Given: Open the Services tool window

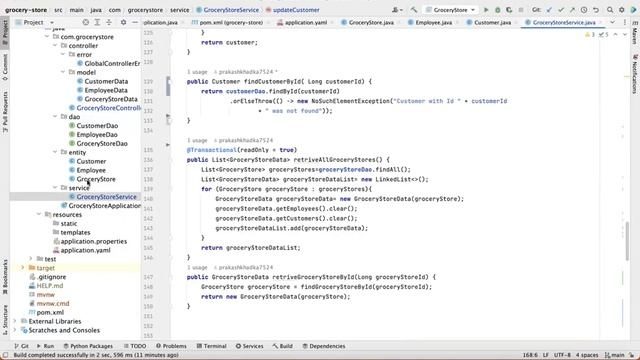Looking at the screenshot, I should click(249, 346).
